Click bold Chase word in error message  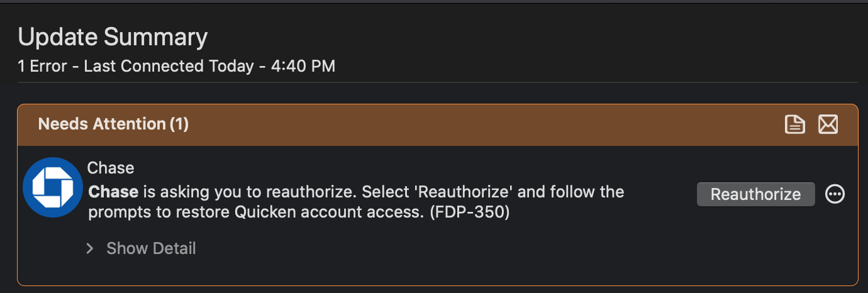pyautogui.click(x=113, y=191)
